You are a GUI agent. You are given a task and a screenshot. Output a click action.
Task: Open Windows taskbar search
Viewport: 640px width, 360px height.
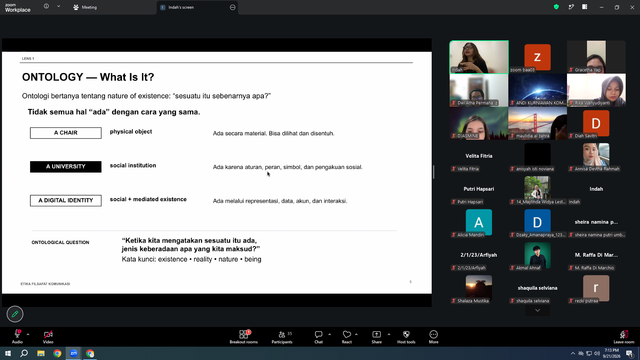[24, 353]
